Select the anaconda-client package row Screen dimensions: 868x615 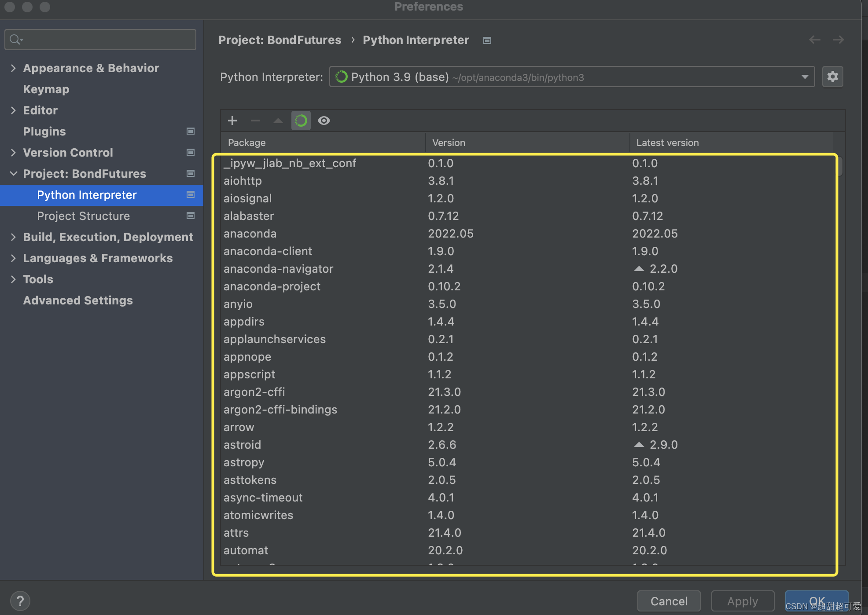[526, 251]
